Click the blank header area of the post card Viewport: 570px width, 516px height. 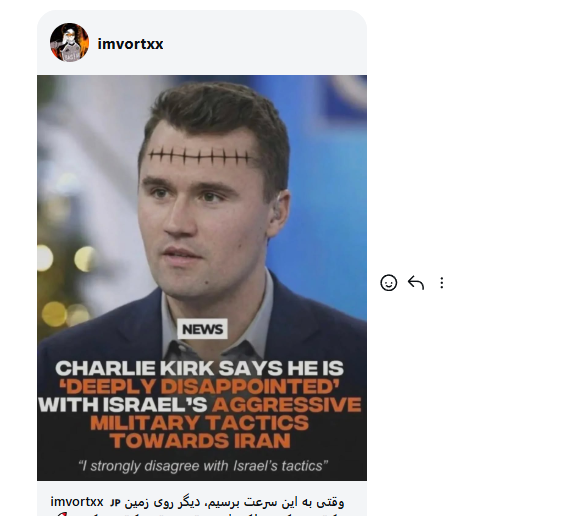click(x=264, y=43)
